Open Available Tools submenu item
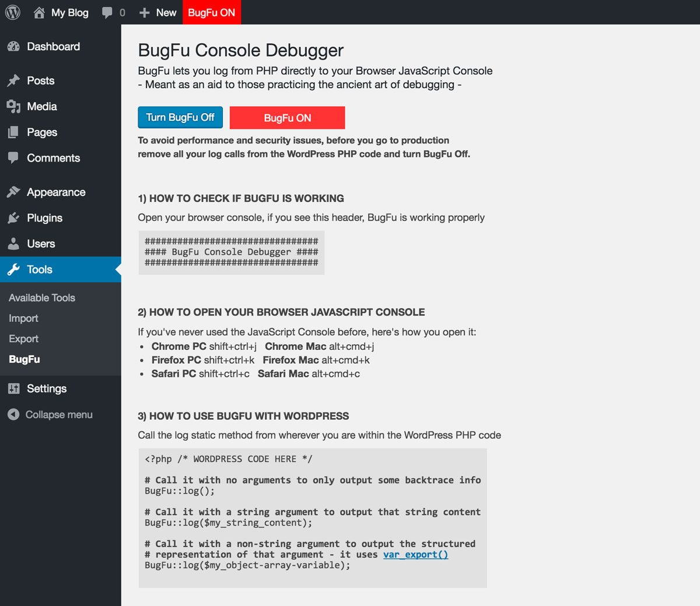The width and height of the screenshot is (700, 606). coord(42,297)
